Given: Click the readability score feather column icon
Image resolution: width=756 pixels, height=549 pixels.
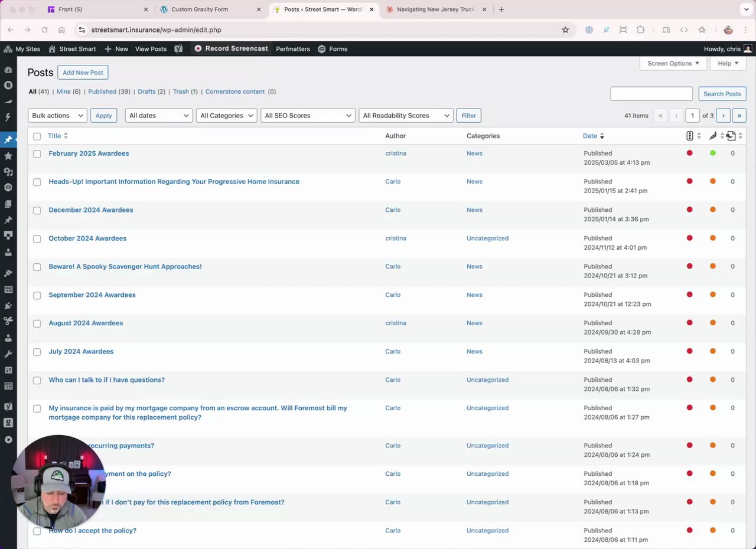Looking at the screenshot, I should coord(713,136).
